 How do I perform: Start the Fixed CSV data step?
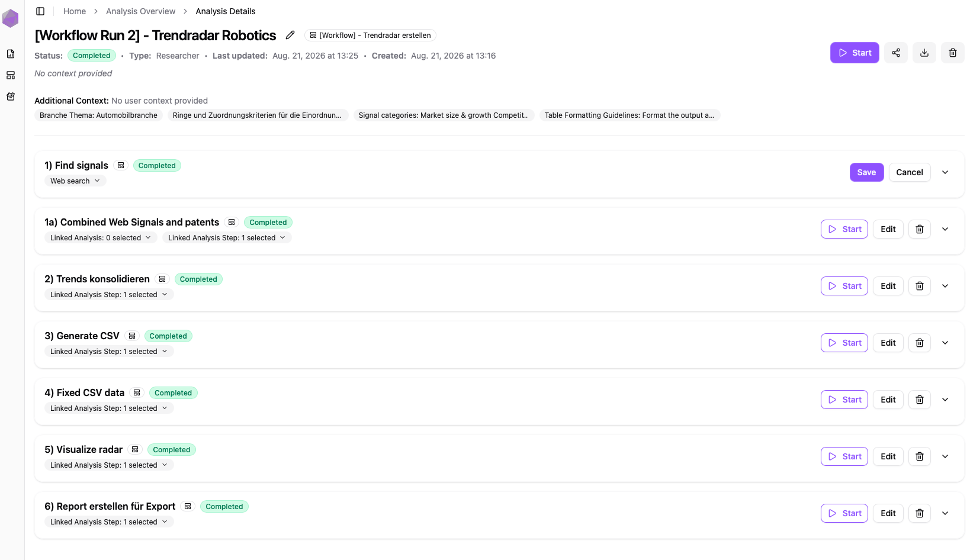click(x=844, y=400)
